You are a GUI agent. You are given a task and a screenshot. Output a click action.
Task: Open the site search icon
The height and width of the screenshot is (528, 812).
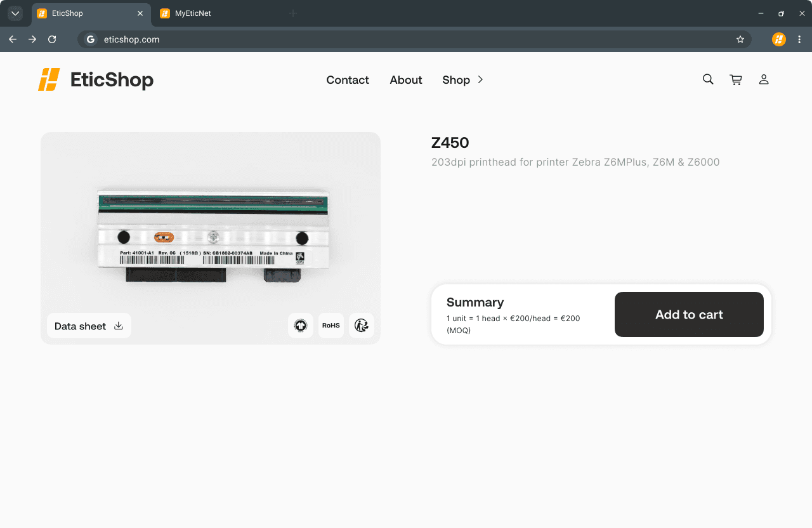[708, 79]
